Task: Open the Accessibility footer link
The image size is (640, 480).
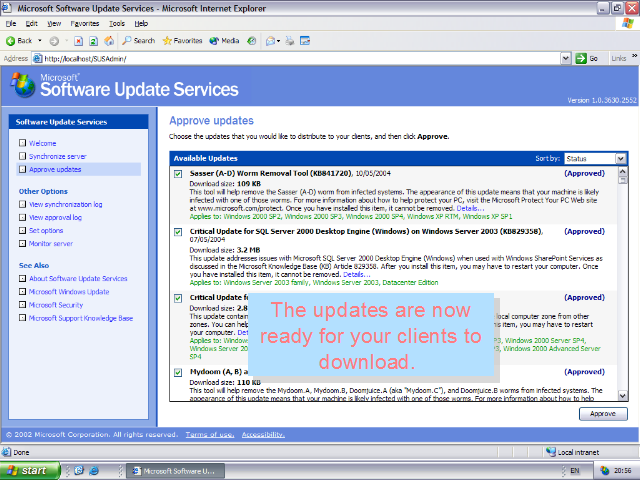Action: [263, 435]
